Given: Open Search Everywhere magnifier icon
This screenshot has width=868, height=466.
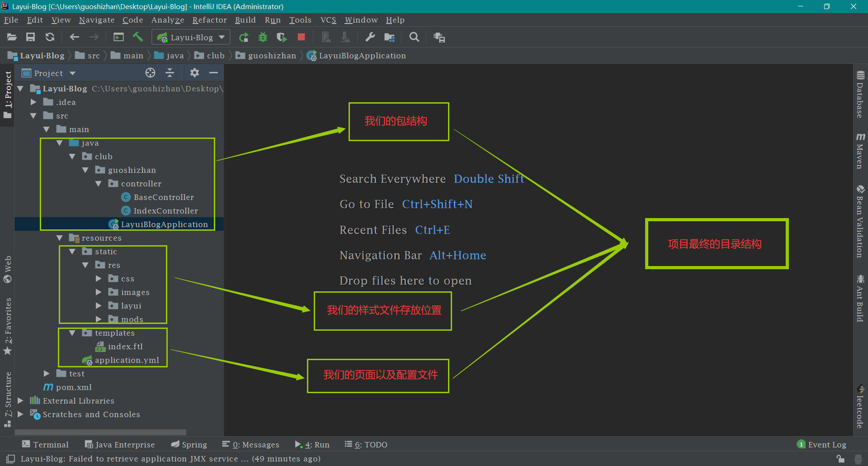Looking at the screenshot, I should [414, 37].
